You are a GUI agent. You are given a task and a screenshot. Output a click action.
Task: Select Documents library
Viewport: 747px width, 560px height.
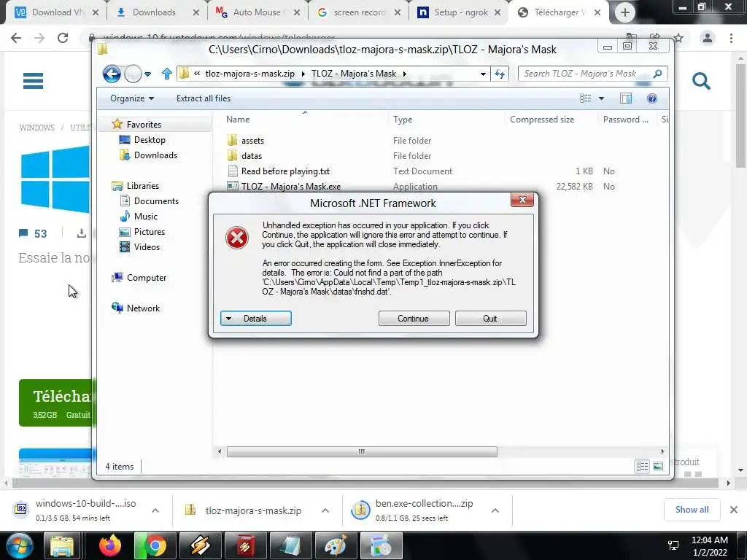click(x=156, y=201)
